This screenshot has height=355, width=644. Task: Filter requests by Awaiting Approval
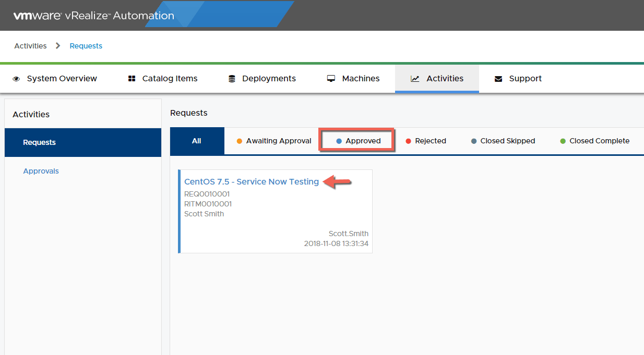(274, 141)
